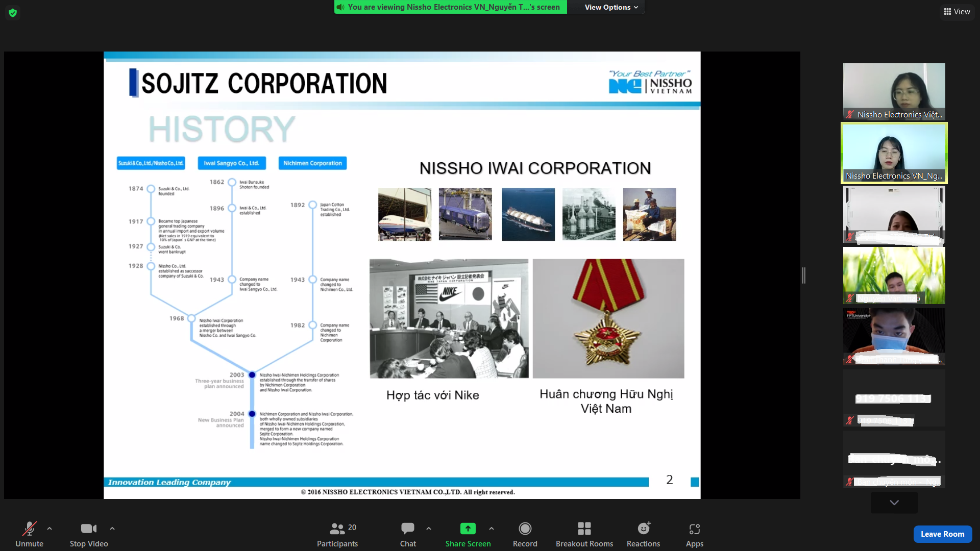The width and height of the screenshot is (980, 551).
Task: Click the Friendship Medal image
Action: tap(608, 318)
